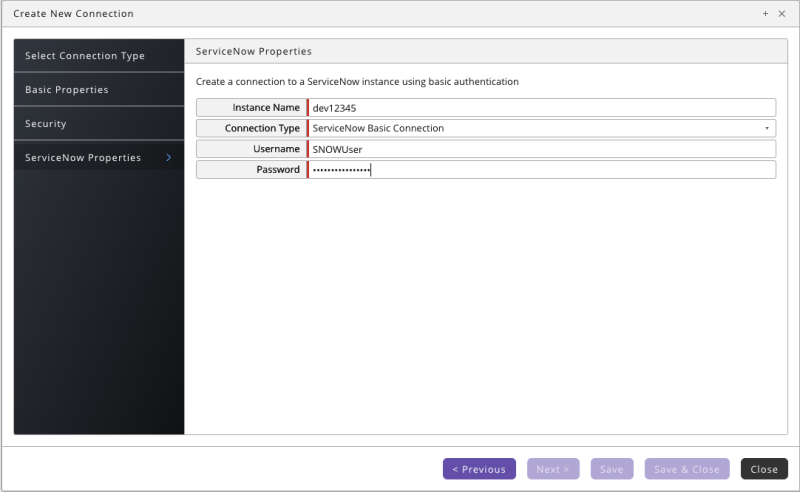This screenshot has height=492, width=800.
Task: Click the basic authentication description text
Action: pyautogui.click(x=357, y=82)
